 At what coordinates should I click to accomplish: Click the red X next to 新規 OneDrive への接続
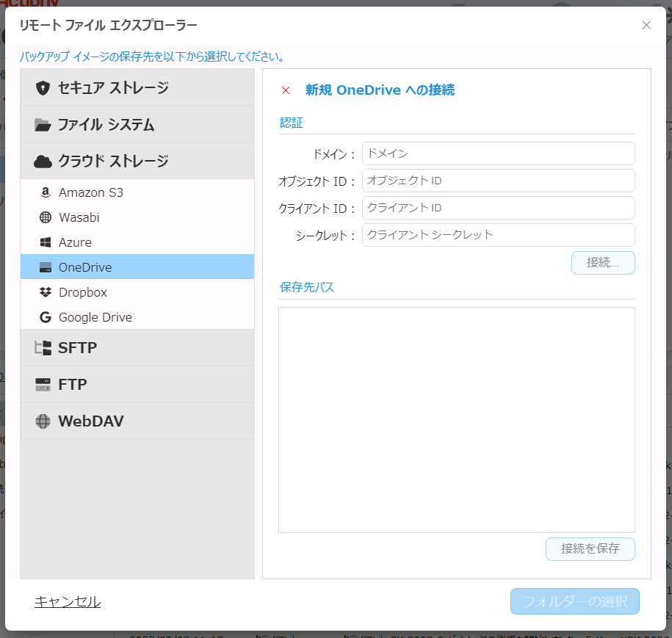(286, 90)
